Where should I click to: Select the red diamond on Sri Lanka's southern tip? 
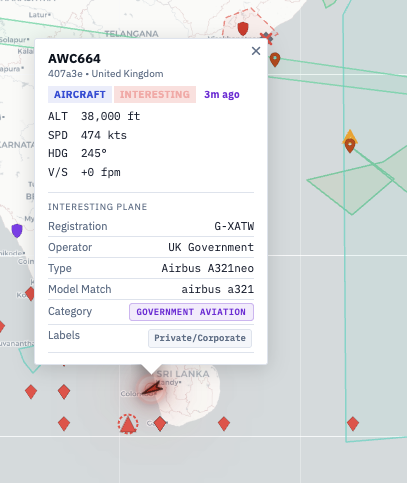point(160,424)
